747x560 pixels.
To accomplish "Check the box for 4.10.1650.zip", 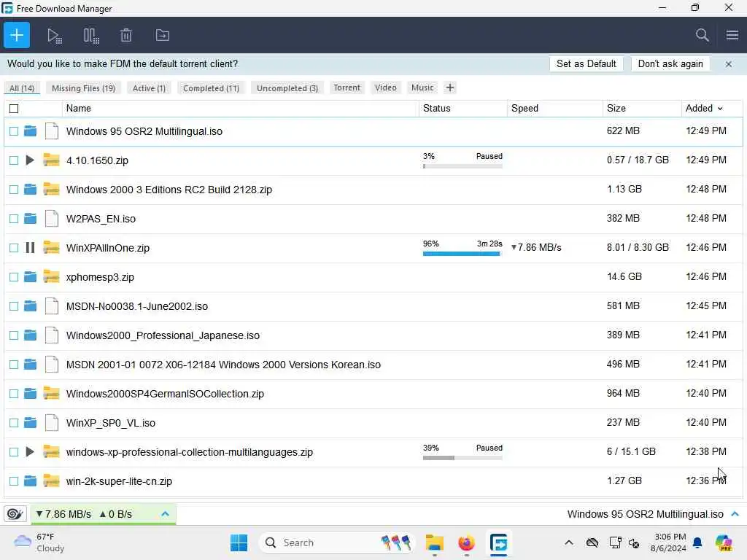I will point(14,160).
